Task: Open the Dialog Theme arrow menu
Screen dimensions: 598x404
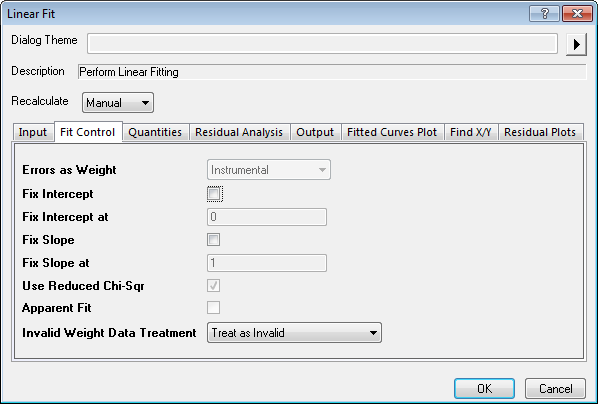Action: [x=576, y=45]
